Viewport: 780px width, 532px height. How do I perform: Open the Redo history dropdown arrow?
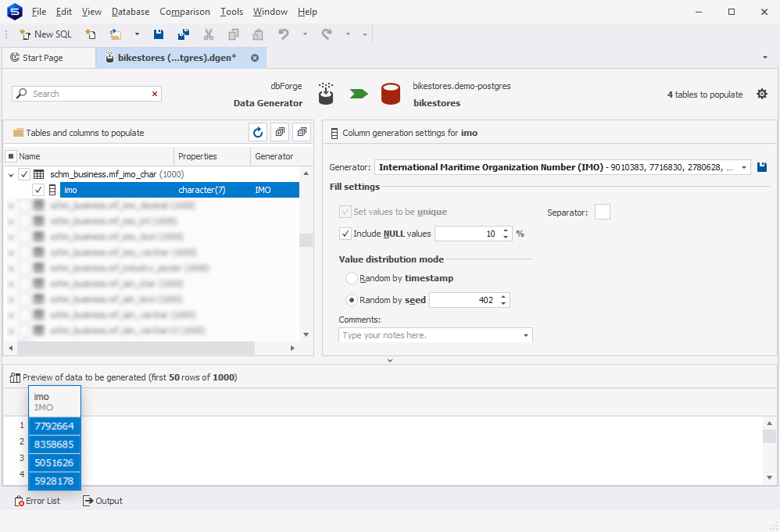tap(349, 34)
